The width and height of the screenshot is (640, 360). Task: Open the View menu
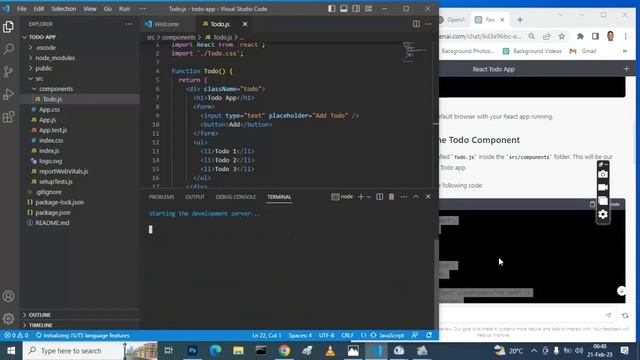pyautogui.click(x=90, y=9)
